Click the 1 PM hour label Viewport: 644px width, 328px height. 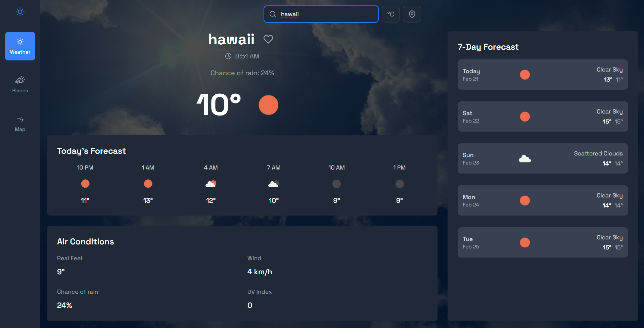click(400, 168)
